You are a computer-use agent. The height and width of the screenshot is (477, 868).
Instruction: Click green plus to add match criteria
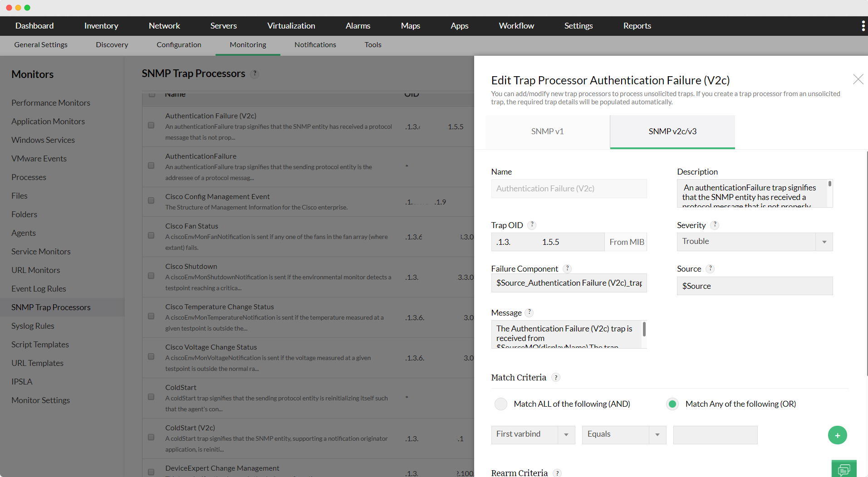(837, 435)
